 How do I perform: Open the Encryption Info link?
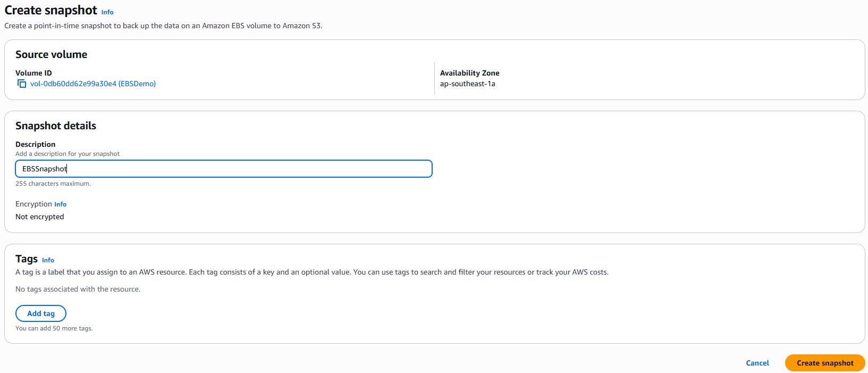[60, 204]
